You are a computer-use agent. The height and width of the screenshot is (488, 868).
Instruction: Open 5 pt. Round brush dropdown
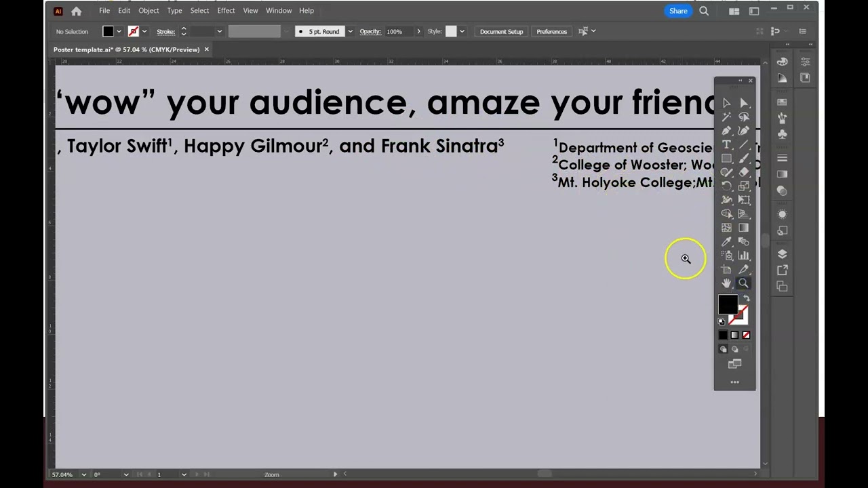[x=350, y=31]
